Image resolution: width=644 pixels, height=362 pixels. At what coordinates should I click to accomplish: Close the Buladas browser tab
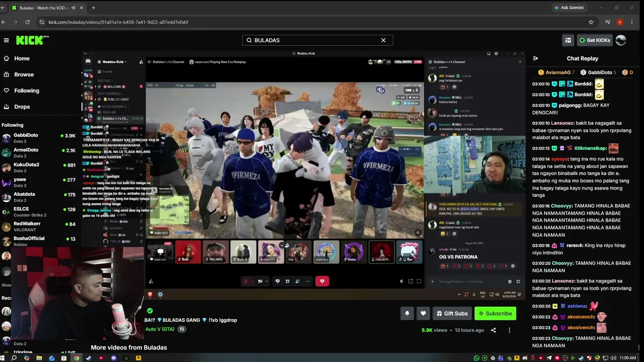[x=82, y=8]
